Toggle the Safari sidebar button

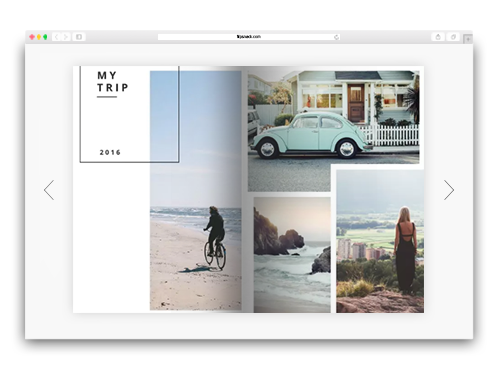(79, 37)
